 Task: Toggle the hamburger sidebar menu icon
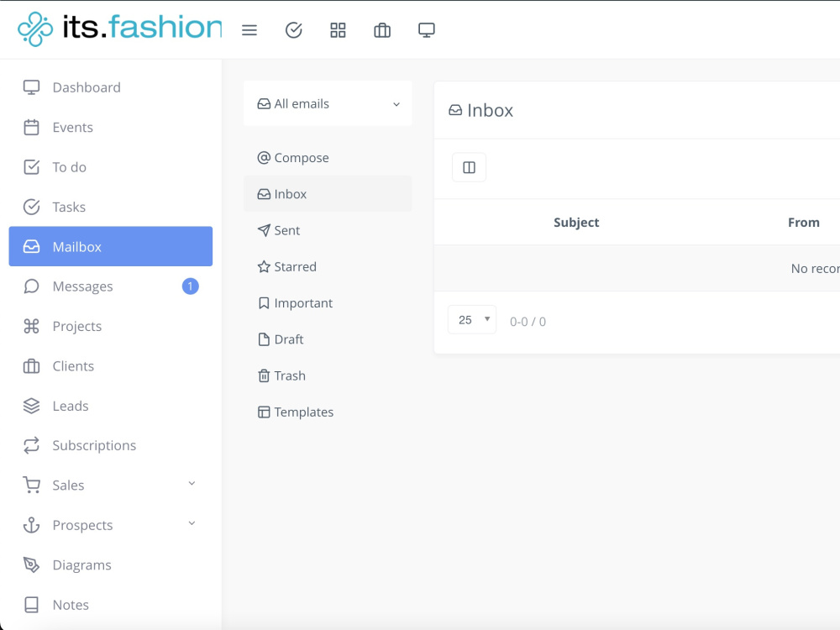click(x=249, y=30)
